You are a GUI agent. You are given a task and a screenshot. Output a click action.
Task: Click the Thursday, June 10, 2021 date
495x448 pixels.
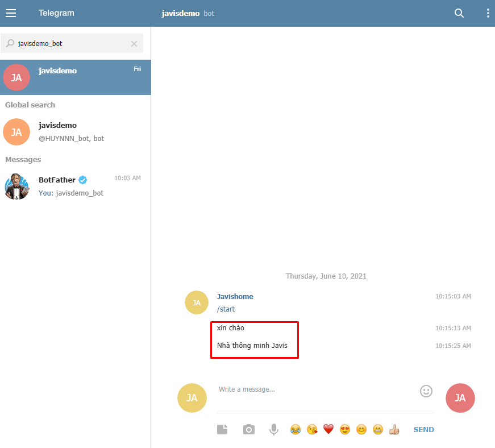[326, 276]
